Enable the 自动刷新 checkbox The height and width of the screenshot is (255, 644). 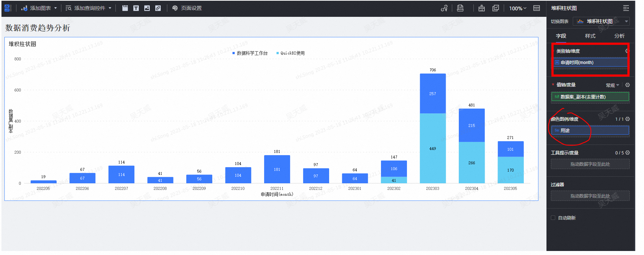(553, 218)
